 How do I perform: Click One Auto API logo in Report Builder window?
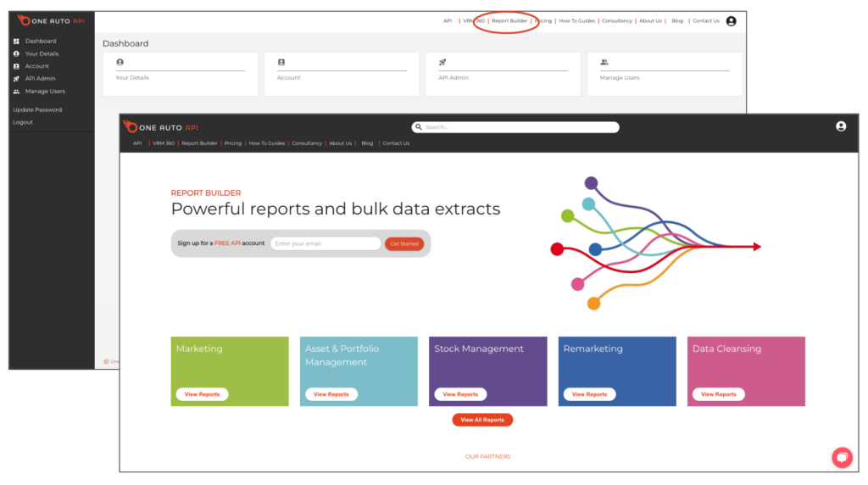pos(160,127)
